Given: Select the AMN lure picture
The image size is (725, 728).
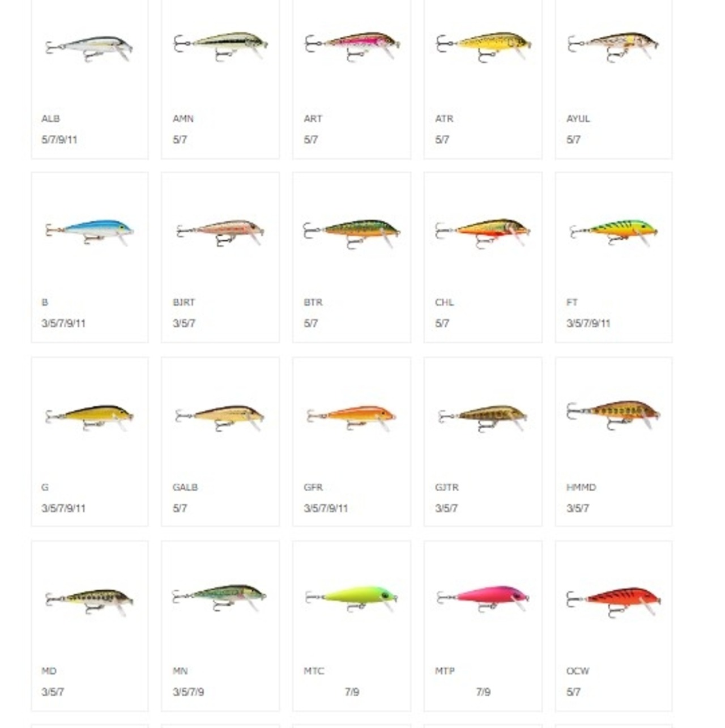Looking at the screenshot, I should click(220, 46).
